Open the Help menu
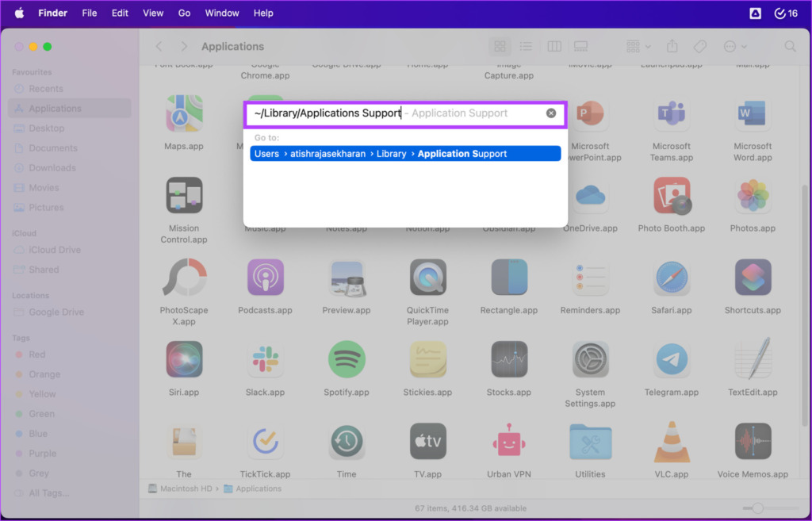This screenshot has height=521, width=812. (263, 13)
